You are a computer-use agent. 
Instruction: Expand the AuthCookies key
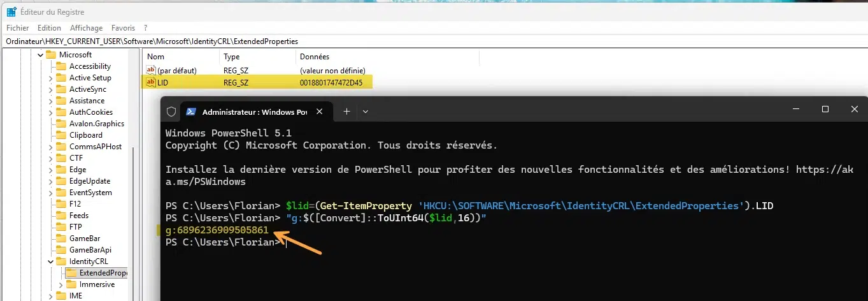pos(51,112)
